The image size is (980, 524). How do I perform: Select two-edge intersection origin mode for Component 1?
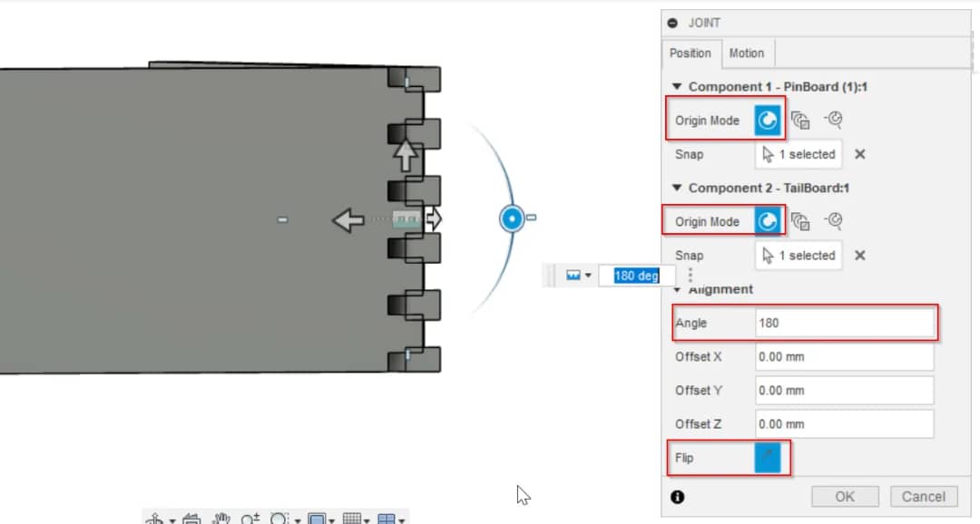pos(833,120)
